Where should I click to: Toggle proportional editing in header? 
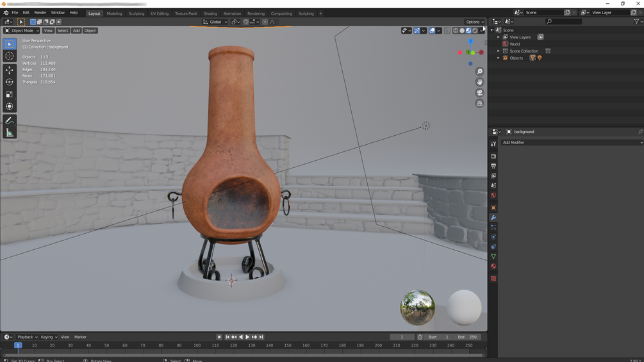[x=265, y=22]
